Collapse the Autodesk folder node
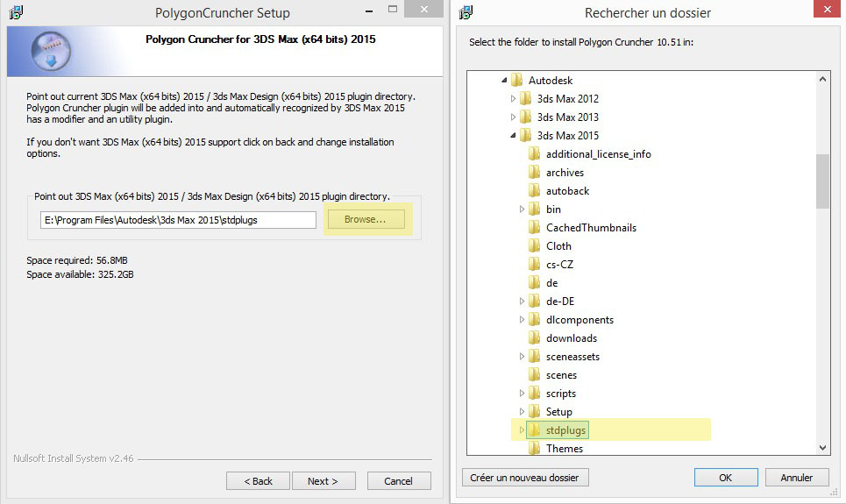The height and width of the screenshot is (504, 846). click(x=504, y=81)
